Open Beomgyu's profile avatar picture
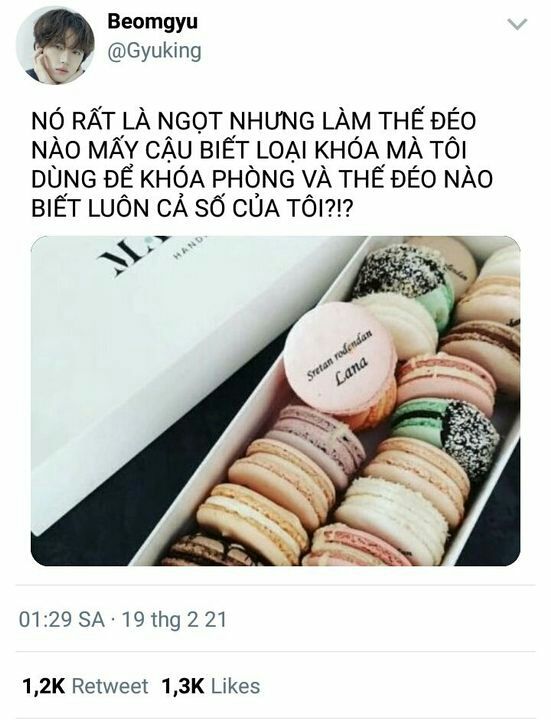 55,45
